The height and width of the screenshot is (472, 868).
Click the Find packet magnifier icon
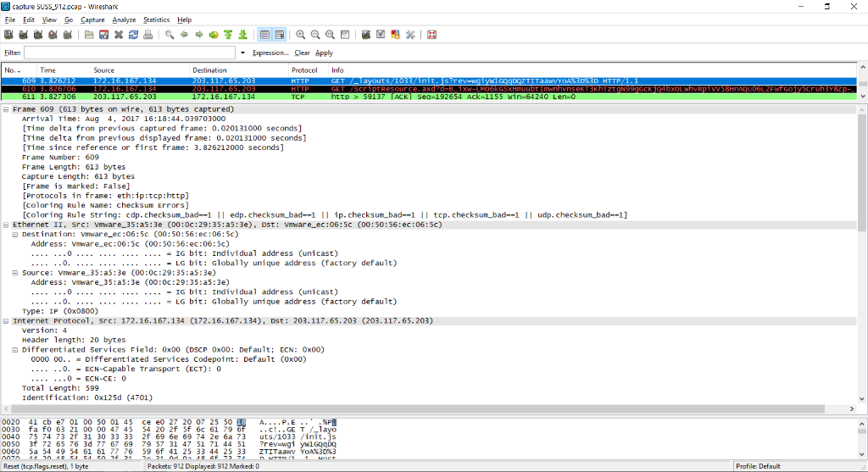[170, 35]
